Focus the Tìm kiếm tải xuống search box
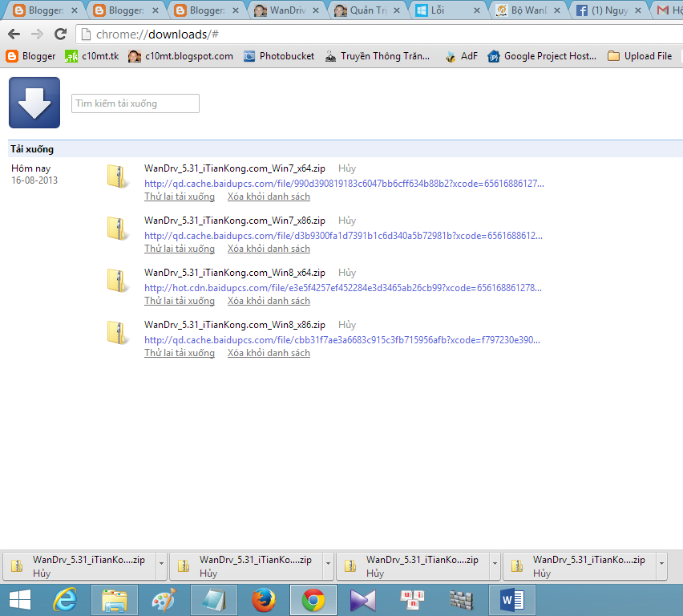683x616 pixels. tap(135, 103)
